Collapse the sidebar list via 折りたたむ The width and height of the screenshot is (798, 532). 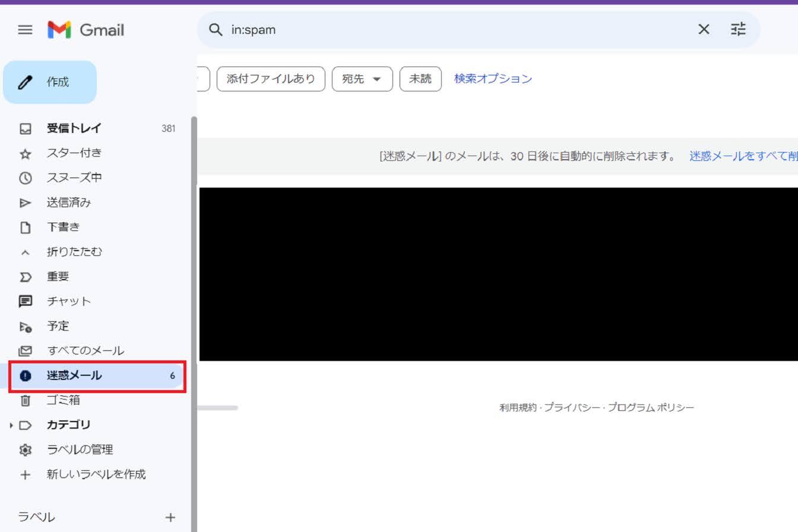(x=74, y=252)
